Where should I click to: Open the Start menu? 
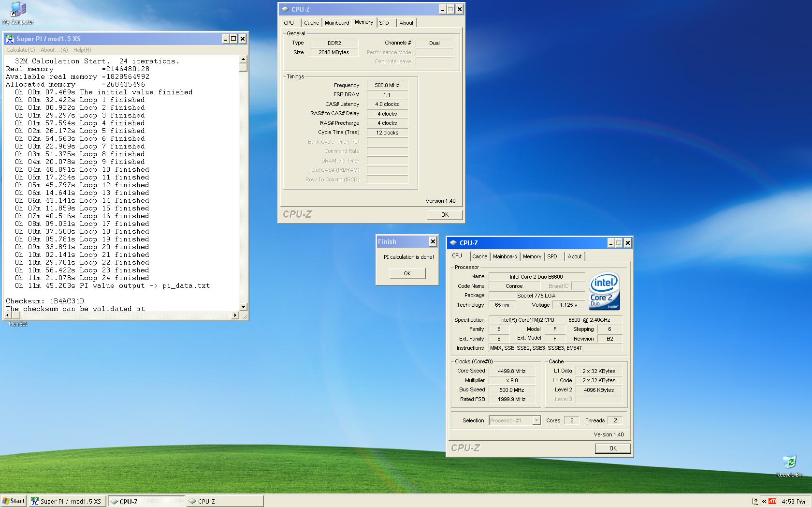pyautogui.click(x=14, y=501)
